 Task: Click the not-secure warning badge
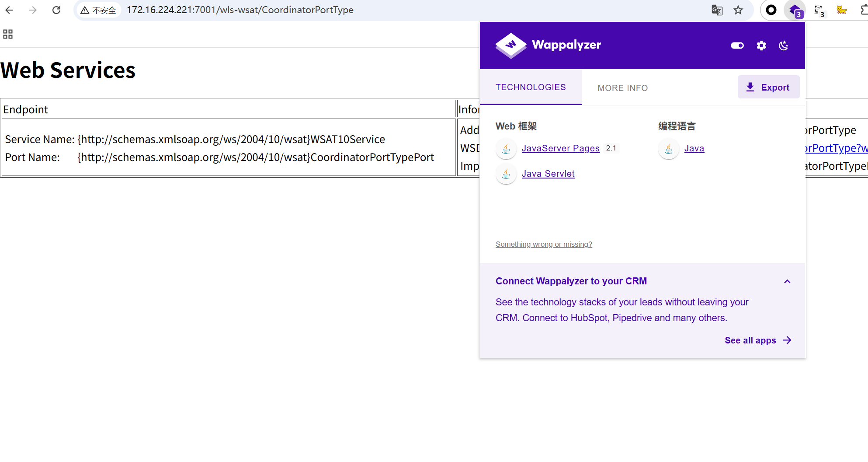pyautogui.click(x=98, y=10)
